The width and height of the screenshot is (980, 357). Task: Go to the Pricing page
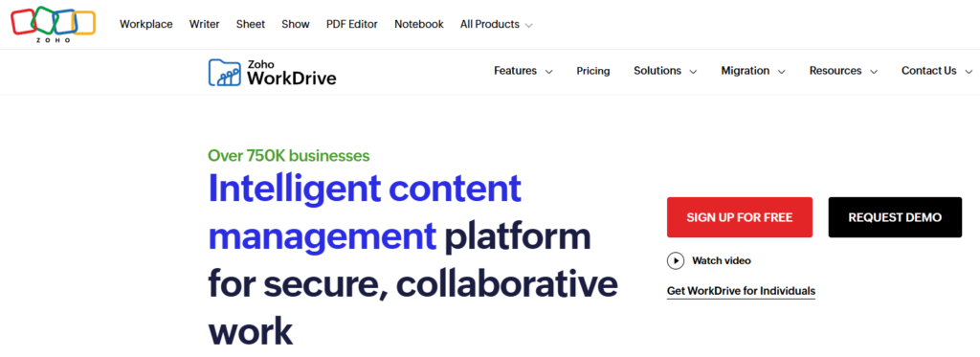(593, 71)
